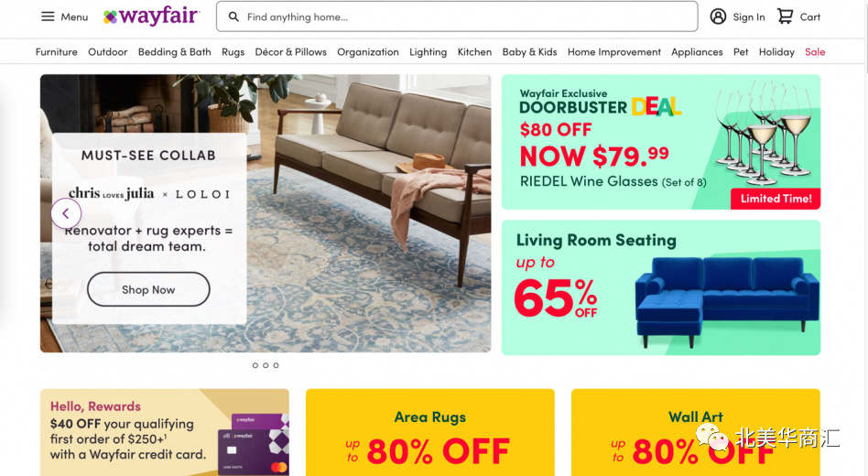Click the Sign In user icon
The image size is (868, 476).
(718, 16)
